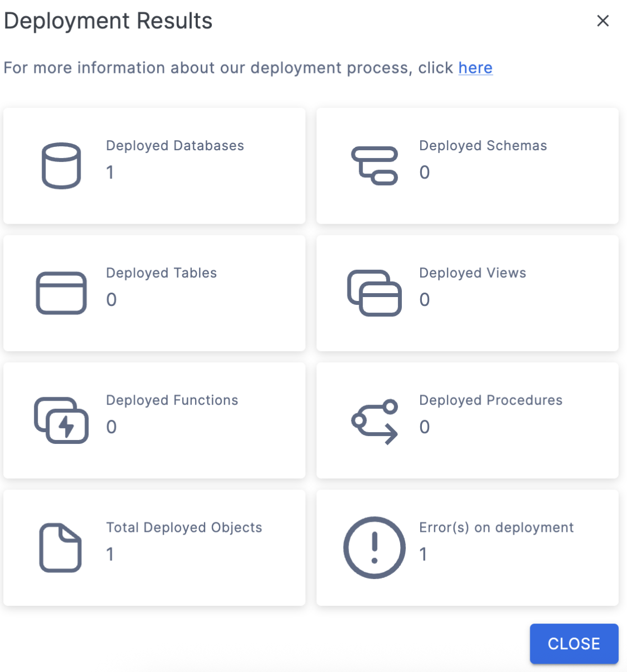Click the Total Deployed Objects document icon
627x672 pixels.
(x=61, y=547)
